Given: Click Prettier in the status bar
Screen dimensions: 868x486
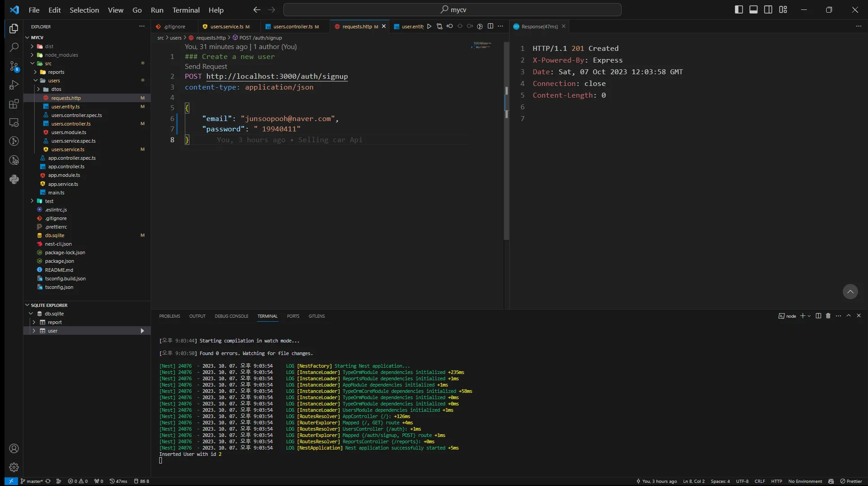Looking at the screenshot, I should coord(851,481).
